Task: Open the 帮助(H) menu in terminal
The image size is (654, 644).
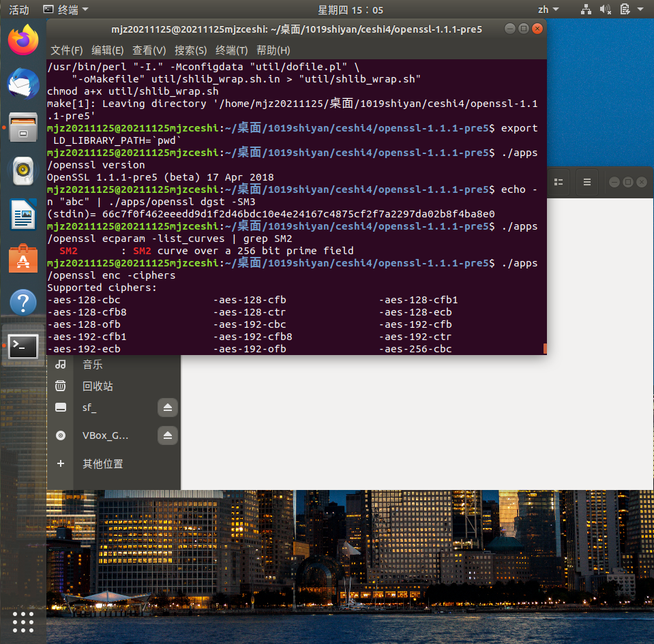Action: tap(273, 50)
